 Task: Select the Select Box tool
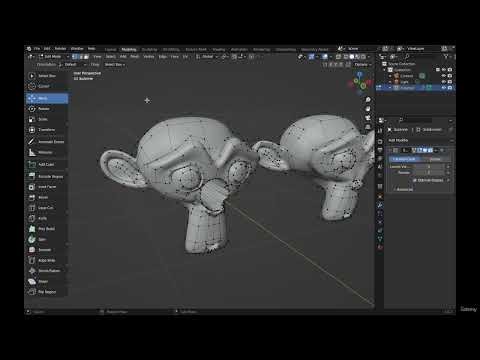47,76
